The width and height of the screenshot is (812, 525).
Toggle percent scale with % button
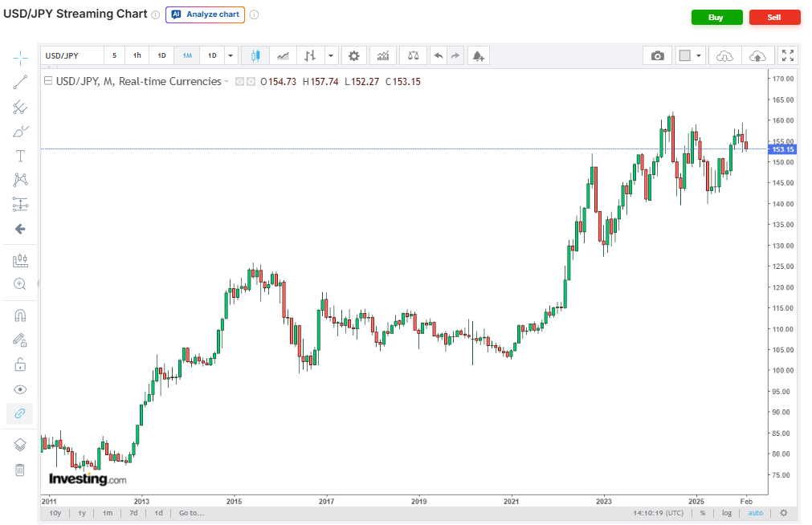coord(703,513)
